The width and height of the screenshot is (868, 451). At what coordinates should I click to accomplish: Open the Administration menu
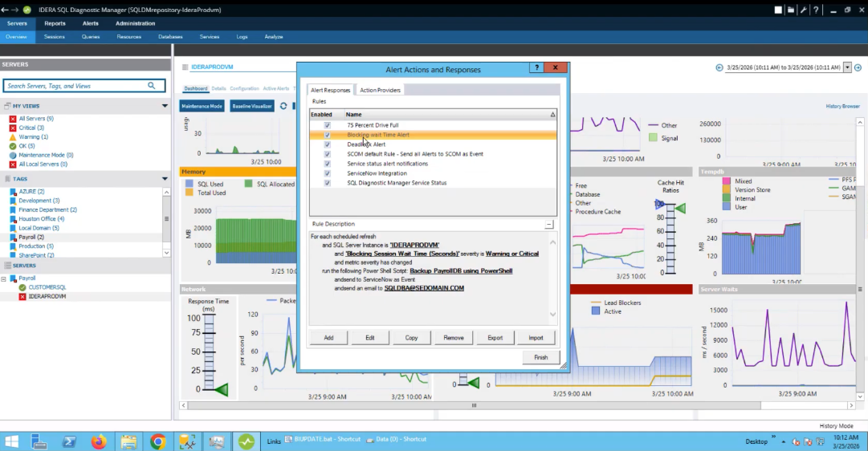[135, 23]
